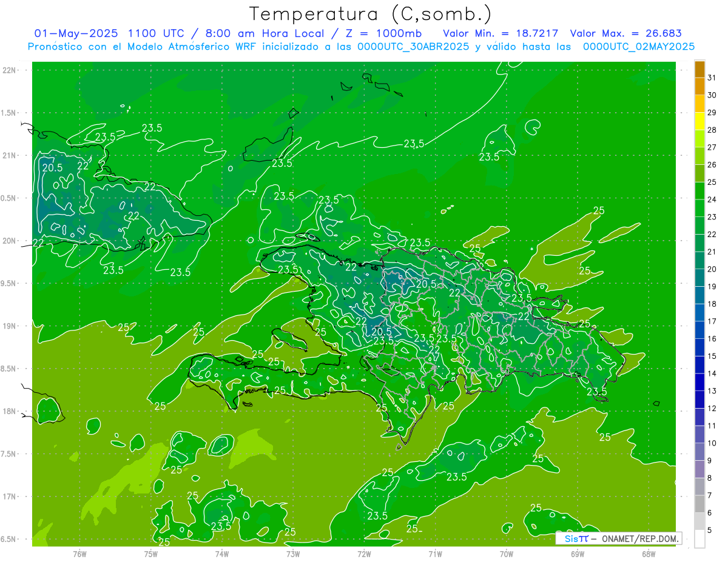The height and width of the screenshot is (562, 728).
Task: Pick the purple colorbar swatch between 8 and 9
Action: click(x=699, y=469)
